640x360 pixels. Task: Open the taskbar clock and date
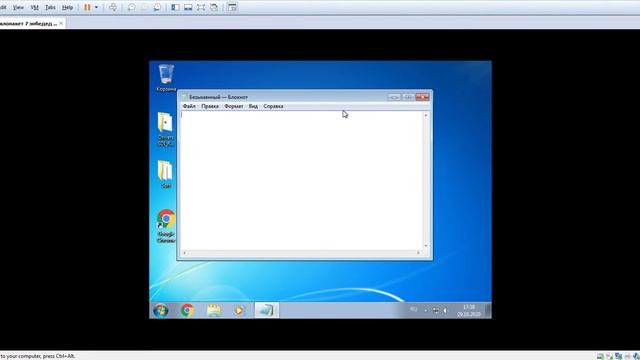click(469, 311)
